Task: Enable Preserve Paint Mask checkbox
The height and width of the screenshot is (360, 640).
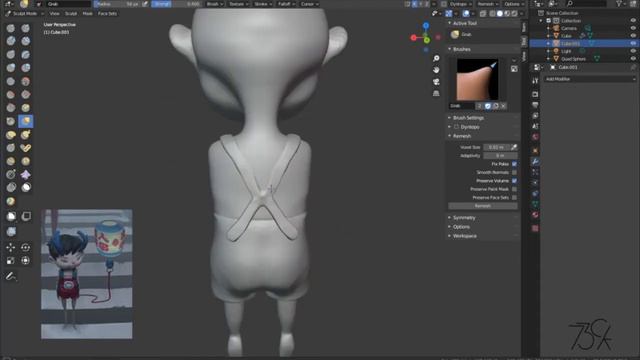Action: [x=514, y=189]
